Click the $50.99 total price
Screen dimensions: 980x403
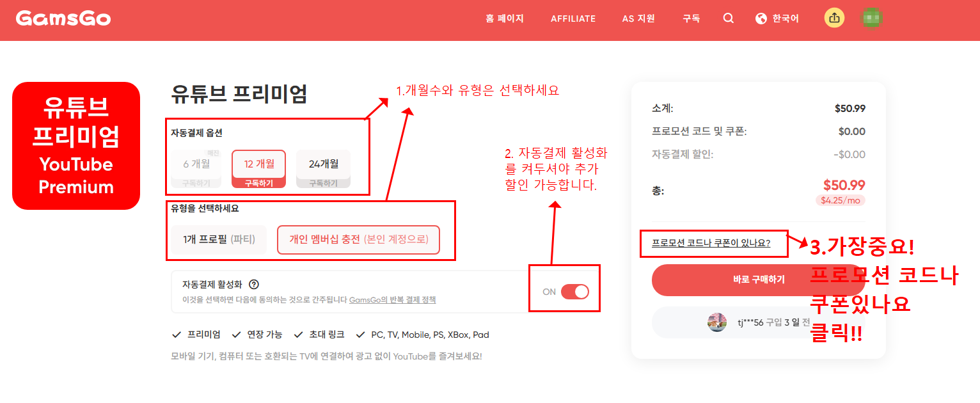[x=844, y=186]
